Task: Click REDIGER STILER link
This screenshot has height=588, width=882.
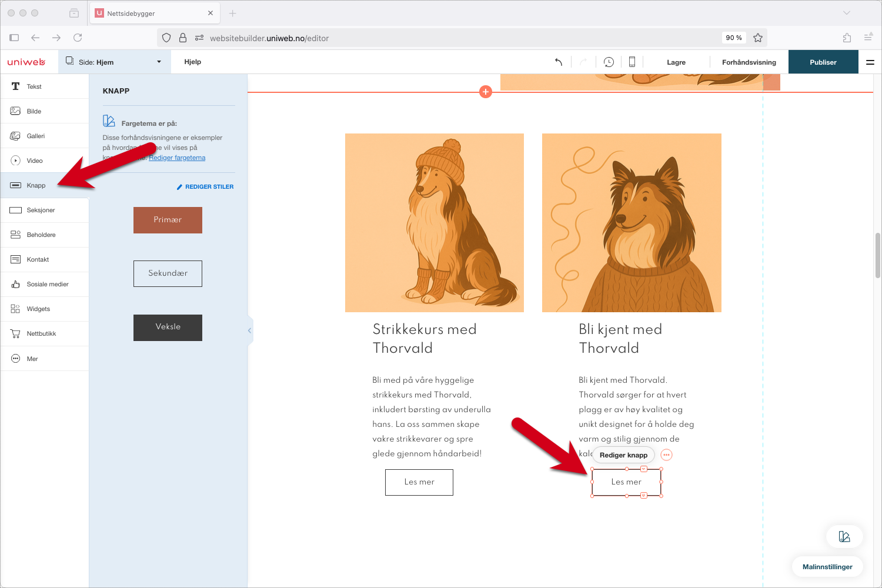Action: [x=205, y=186]
